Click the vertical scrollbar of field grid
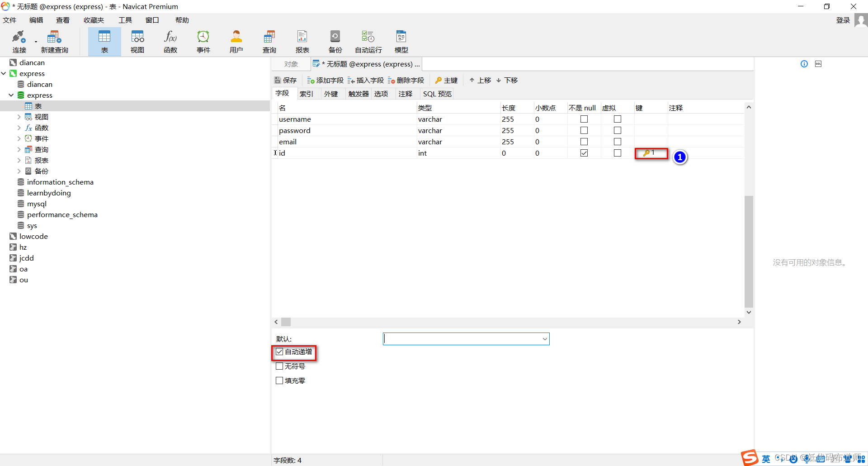Image resolution: width=868 pixels, height=466 pixels. (749, 252)
